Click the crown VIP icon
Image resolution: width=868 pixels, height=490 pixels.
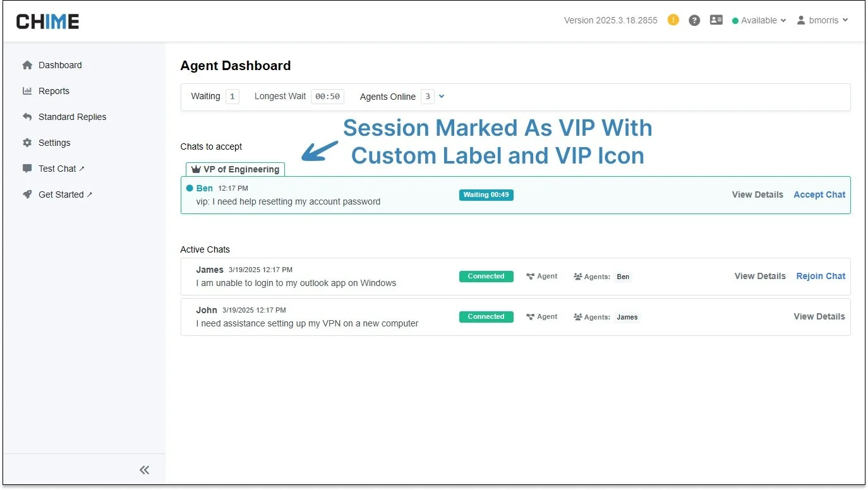[x=196, y=169]
